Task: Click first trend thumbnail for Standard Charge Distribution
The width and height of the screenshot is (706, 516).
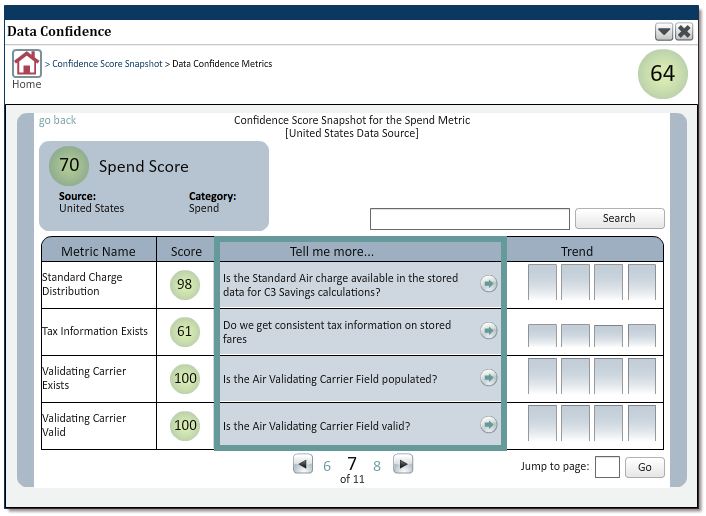Action: [x=542, y=282]
